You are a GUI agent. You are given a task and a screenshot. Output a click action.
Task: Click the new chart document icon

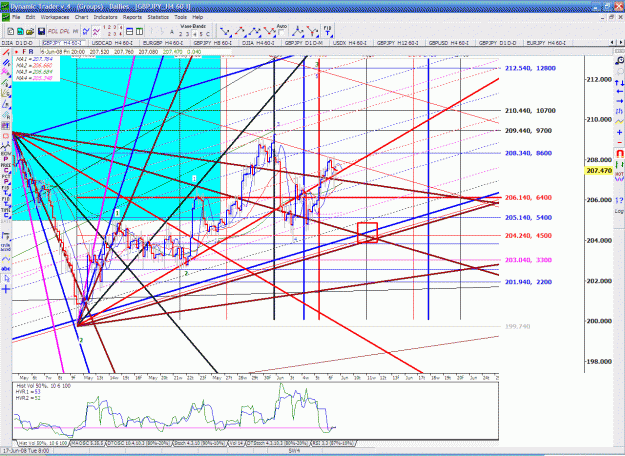coord(11,31)
